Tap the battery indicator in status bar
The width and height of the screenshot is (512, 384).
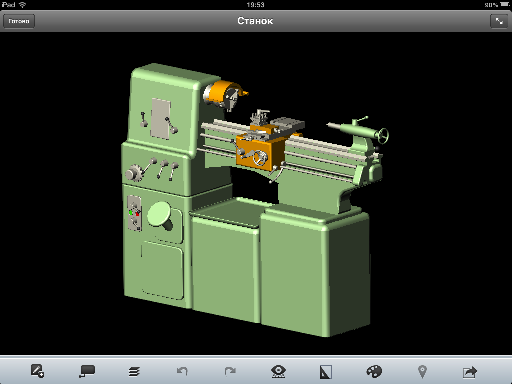(504, 4)
